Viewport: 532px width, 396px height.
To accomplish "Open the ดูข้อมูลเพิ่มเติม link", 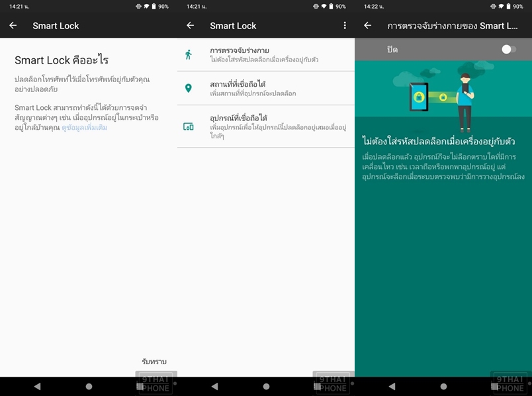I will [x=85, y=128].
